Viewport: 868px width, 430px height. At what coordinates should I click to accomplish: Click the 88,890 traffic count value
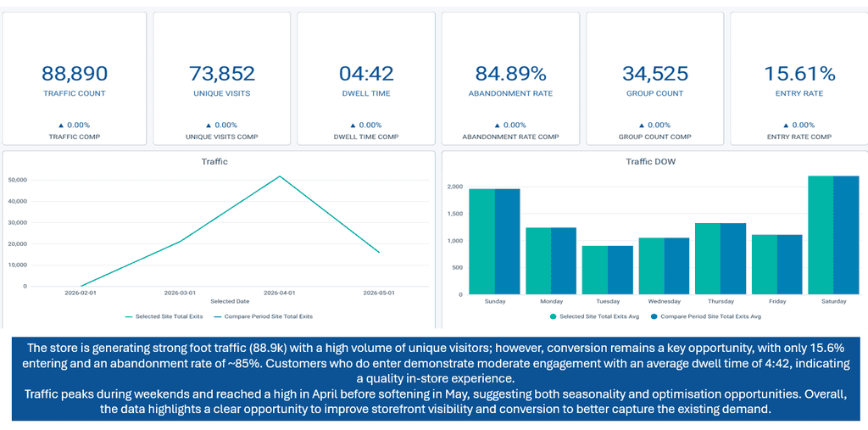point(75,73)
